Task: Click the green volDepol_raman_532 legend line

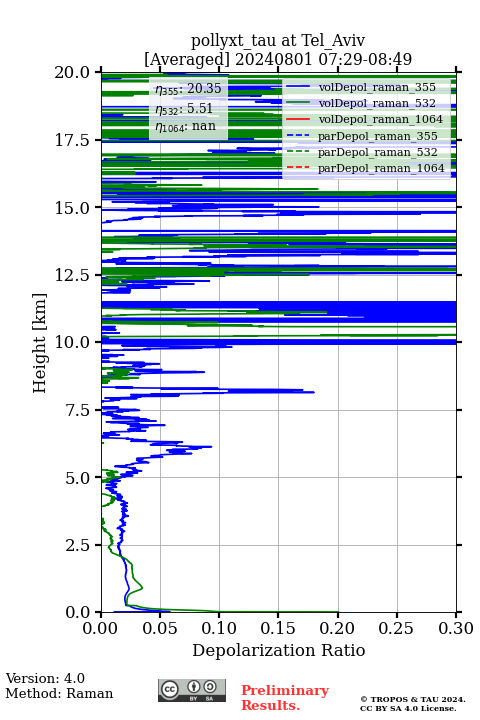Action: coord(298,103)
